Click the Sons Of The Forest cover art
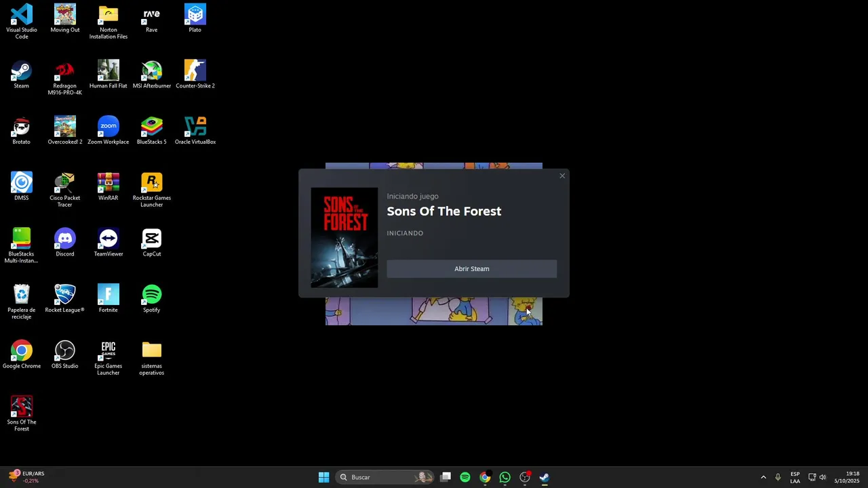This screenshot has width=868, height=488. pos(344,238)
